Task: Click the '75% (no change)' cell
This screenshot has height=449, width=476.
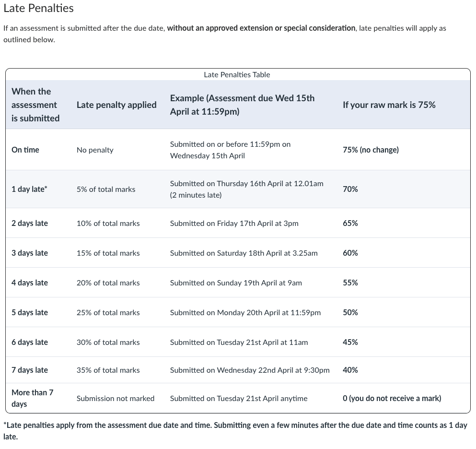Action: (x=371, y=150)
